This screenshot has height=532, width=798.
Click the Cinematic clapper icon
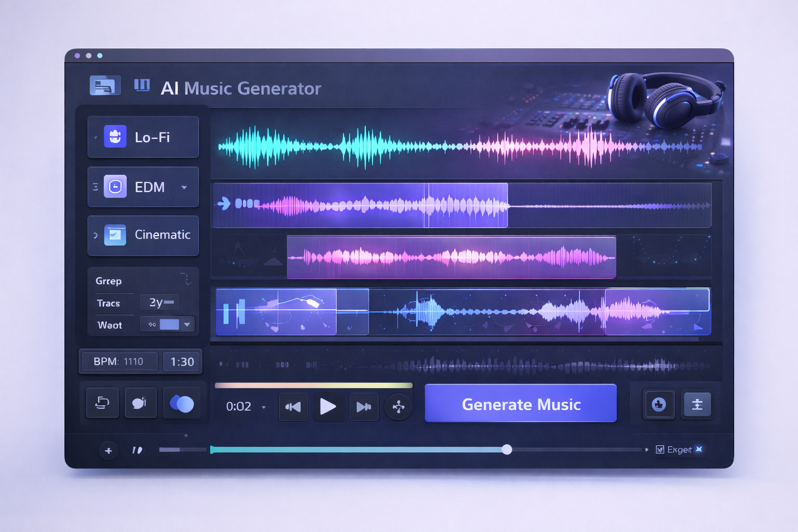tap(115, 235)
